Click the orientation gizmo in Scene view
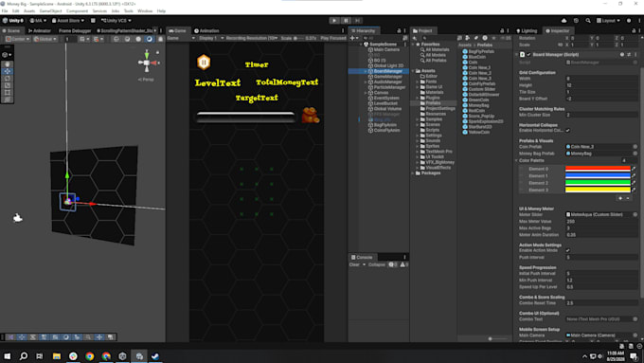This screenshot has width=644, height=363. pyautogui.click(x=147, y=63)
